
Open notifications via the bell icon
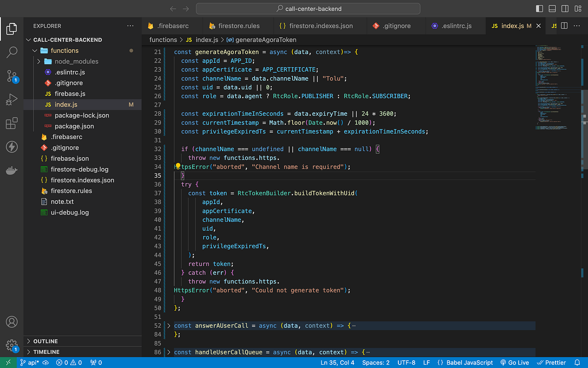click(578, 362)
